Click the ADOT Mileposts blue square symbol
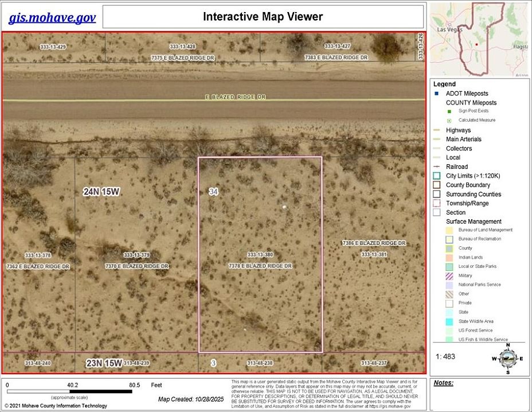This screenshot has width=532, height=412. click(x=436, y=94)
